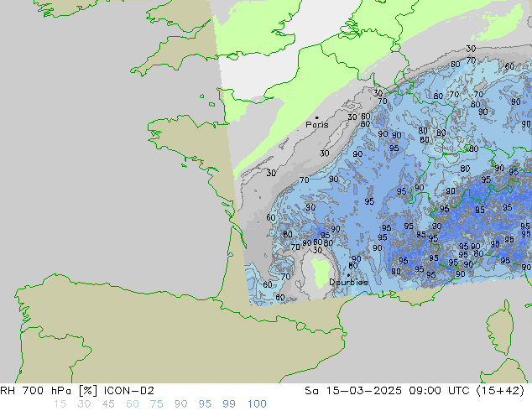Select the 90 legend value in the color scale
Viewport: 532px width, 411px height.
coord(180,404)
